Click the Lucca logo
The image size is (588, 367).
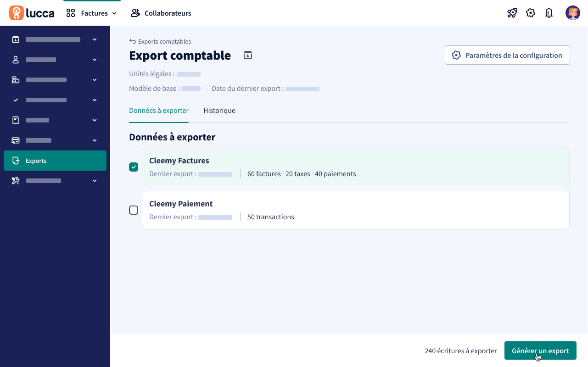click(x=32, y=13)
